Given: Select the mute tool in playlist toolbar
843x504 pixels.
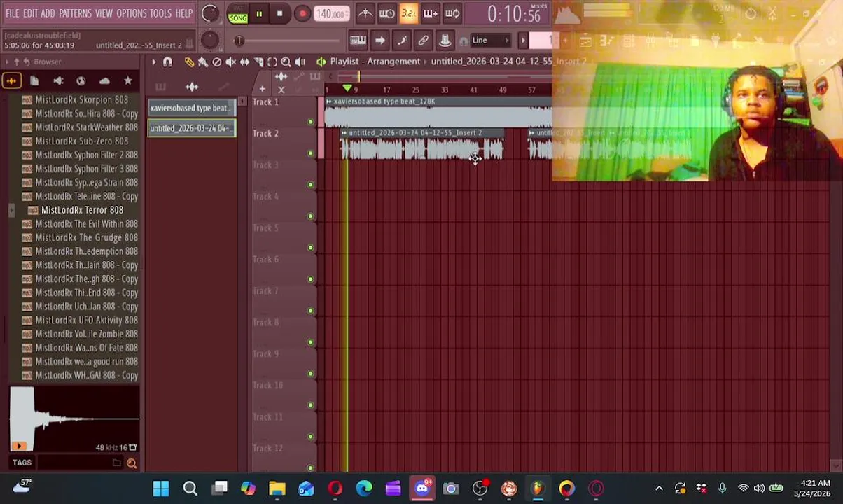Looking at the screenshot, I should coord(230,62).
